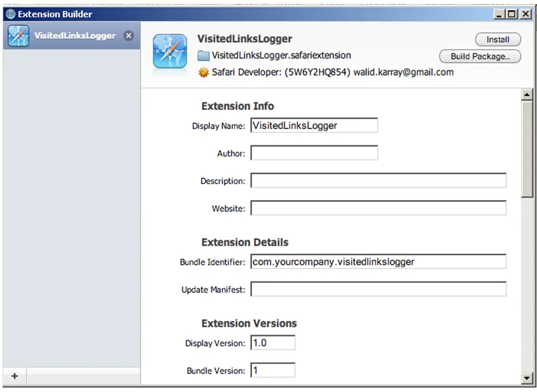The width and height of the screenshot is (537, 392).
Task: Edit the Bundle Identifier field
Action: point(378,262)
